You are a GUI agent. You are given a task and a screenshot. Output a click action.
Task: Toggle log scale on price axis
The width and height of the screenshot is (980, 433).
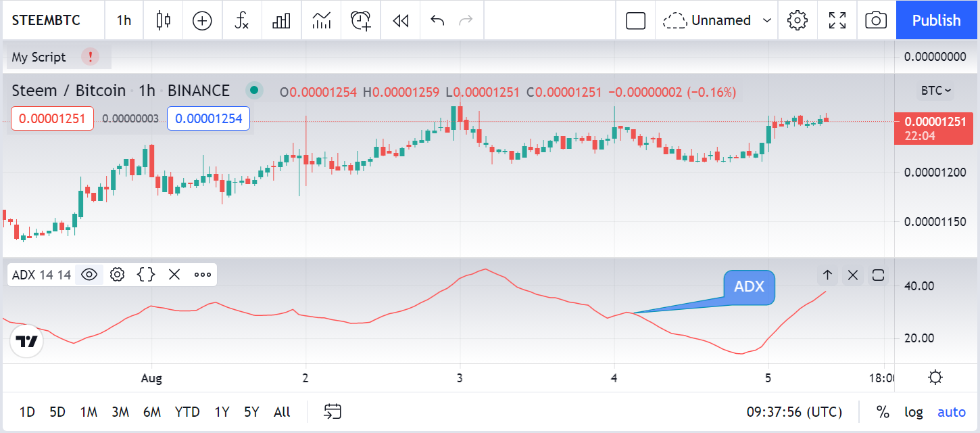click(x=914, y=411)
